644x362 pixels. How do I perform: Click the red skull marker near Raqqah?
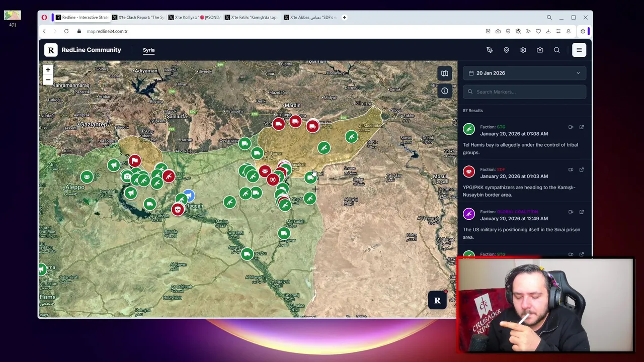point(178,209)
